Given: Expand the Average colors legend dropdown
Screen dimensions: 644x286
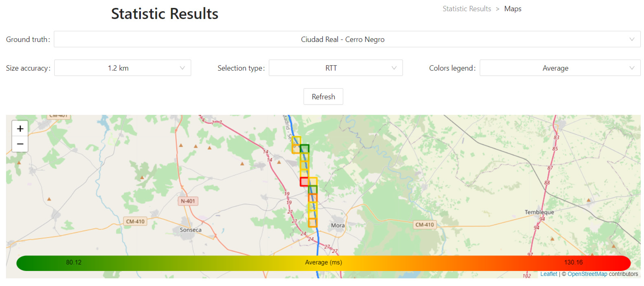Looking at the screenshot, I should tap(555, 68).
